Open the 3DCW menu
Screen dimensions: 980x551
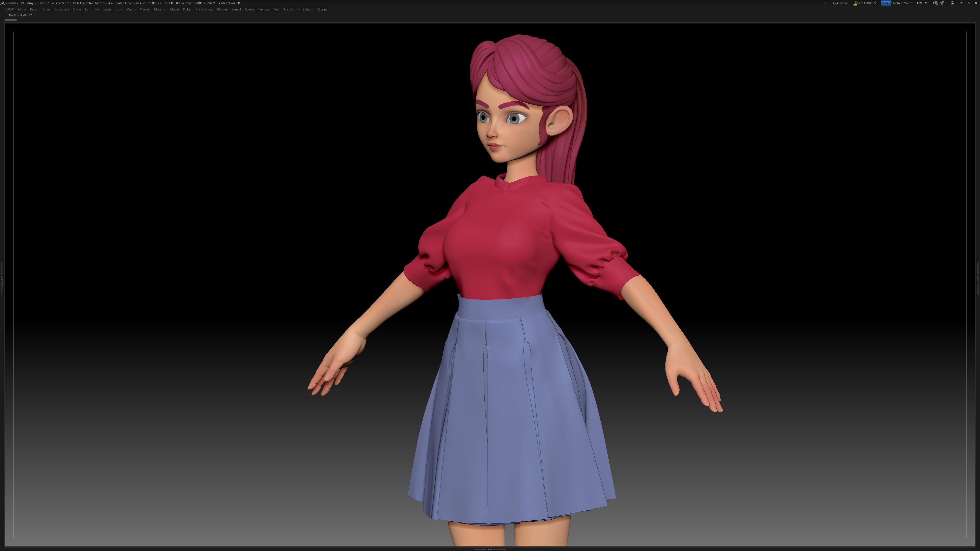point(9,9)
